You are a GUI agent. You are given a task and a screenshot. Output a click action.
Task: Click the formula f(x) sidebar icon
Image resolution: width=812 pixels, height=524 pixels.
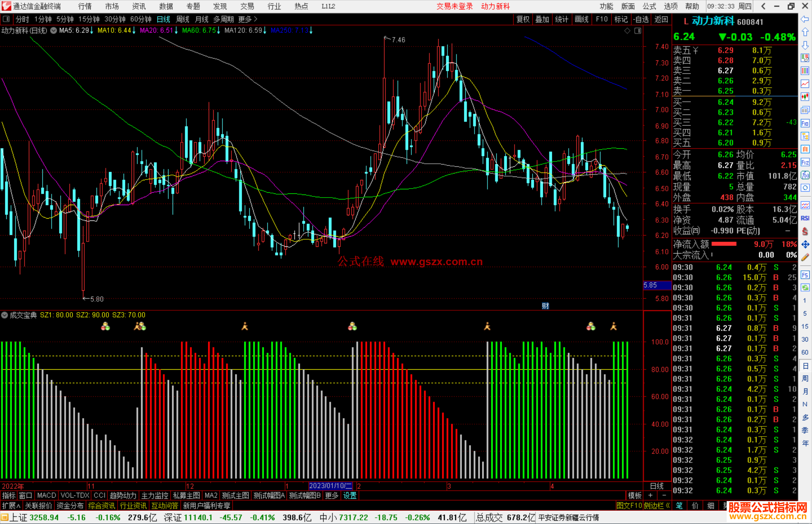point(805,175)
